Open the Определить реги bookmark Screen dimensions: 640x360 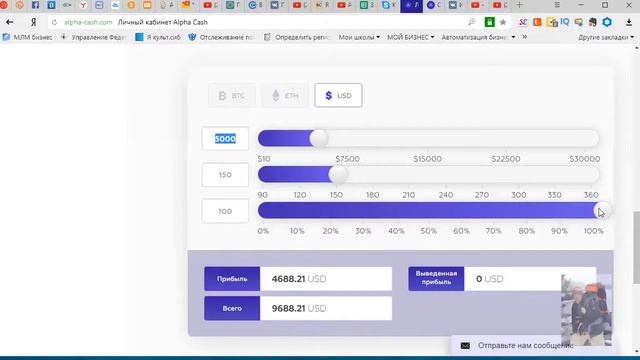[296, 37]
